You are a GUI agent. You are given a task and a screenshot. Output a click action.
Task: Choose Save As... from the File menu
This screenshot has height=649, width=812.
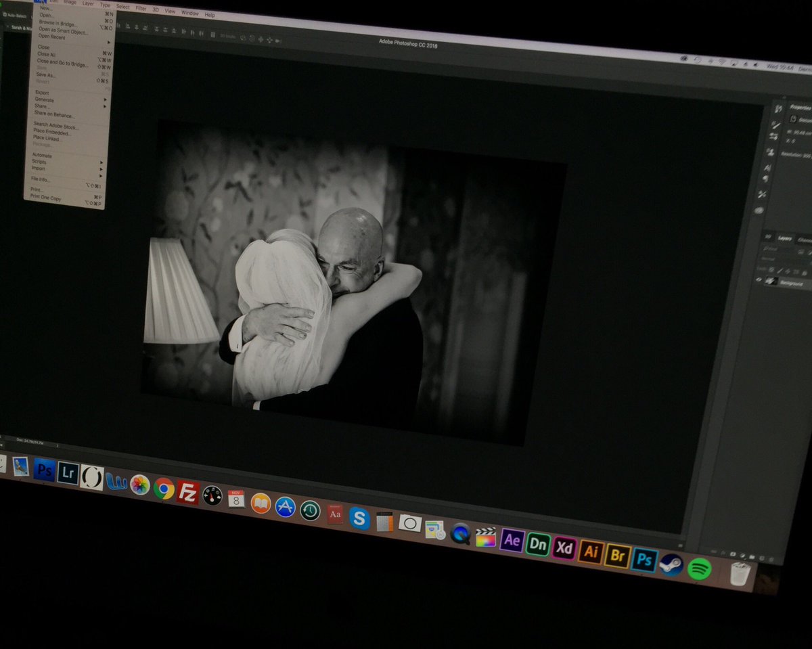click(46, 75)
